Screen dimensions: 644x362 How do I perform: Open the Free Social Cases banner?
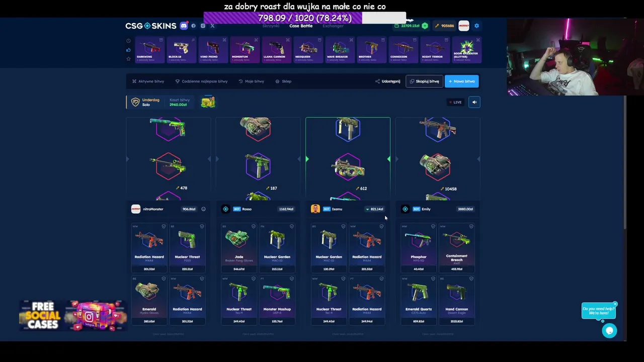72,315
